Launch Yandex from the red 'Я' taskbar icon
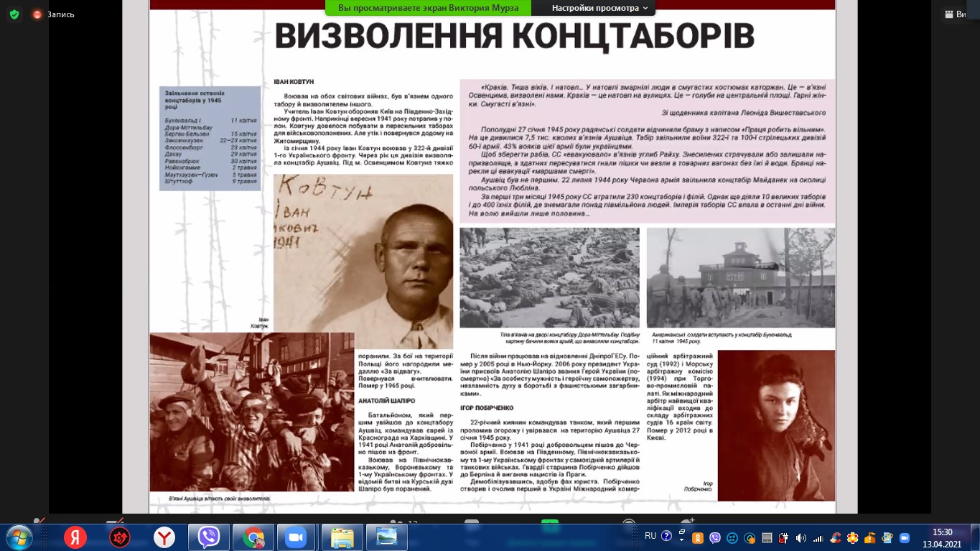The image size is (980, 551). coord(75,537)
